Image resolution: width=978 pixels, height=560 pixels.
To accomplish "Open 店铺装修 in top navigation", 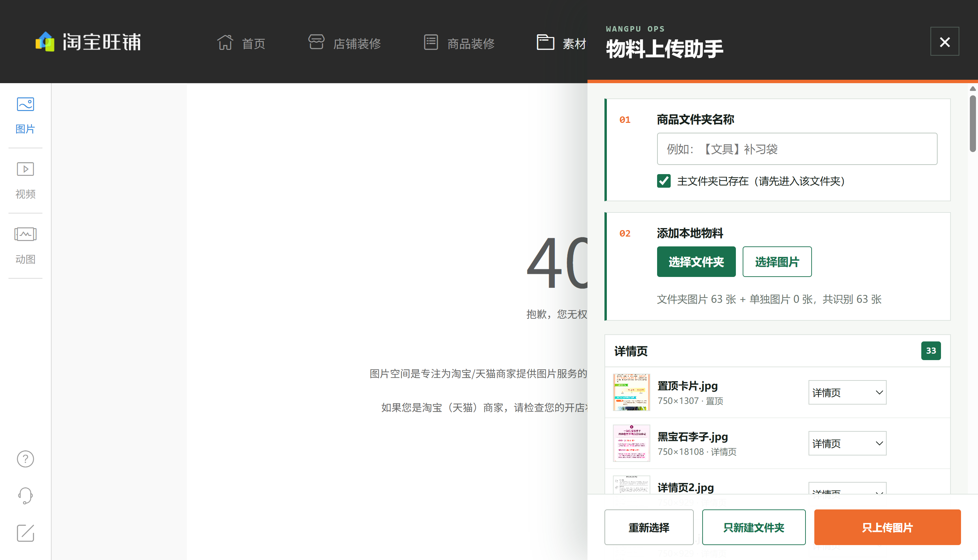I will [357, 43].
